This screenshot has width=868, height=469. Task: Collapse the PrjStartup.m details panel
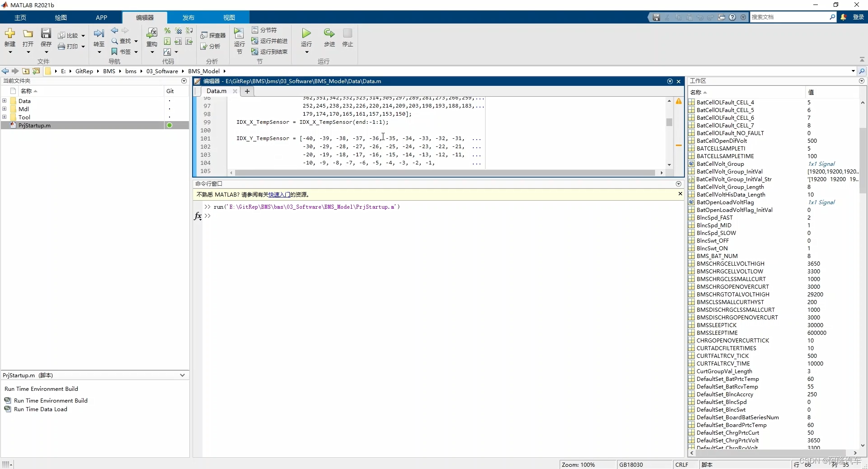point(182,375)
